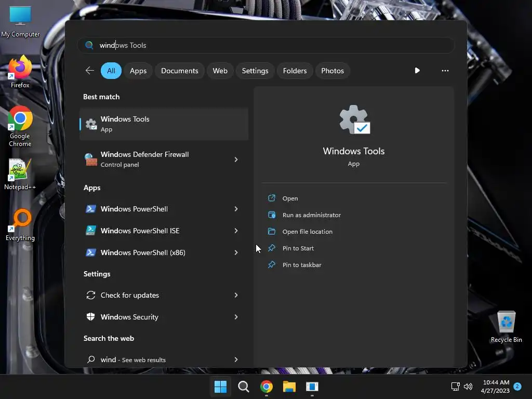The height and width of the screenshot is (399, 532).
Task: Click the search box magnifier icon
Action: point(89,45)
